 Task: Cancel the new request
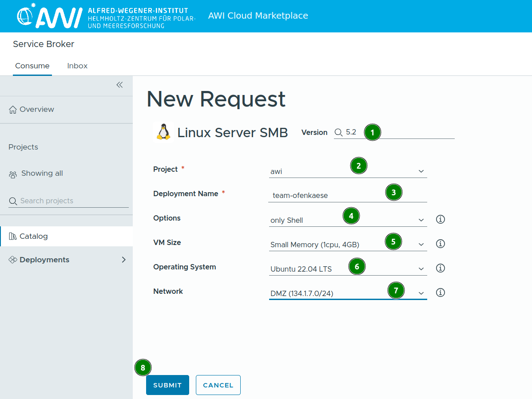(x=218, y=385)
